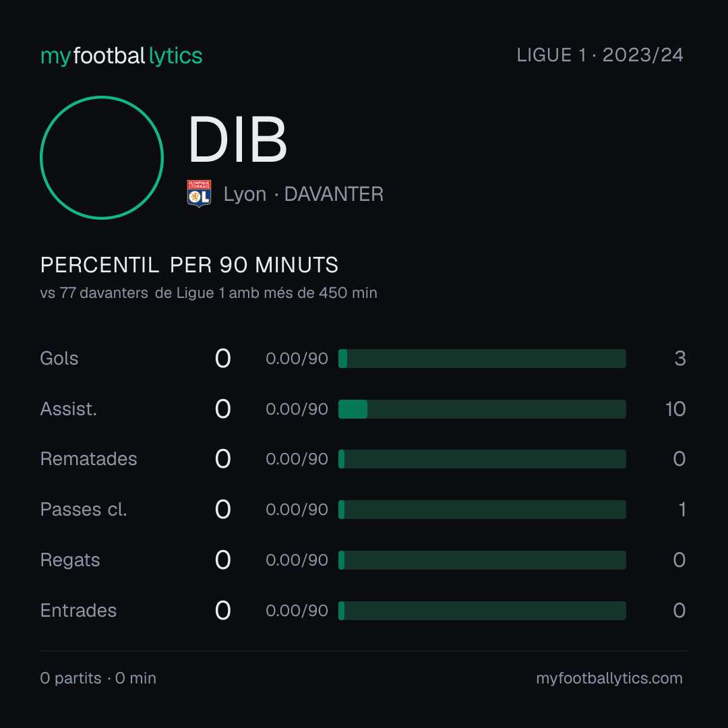Screen dimensions: 728x728
Task: Click the empty green player avatar circle
Action: (x=102, y=157)
